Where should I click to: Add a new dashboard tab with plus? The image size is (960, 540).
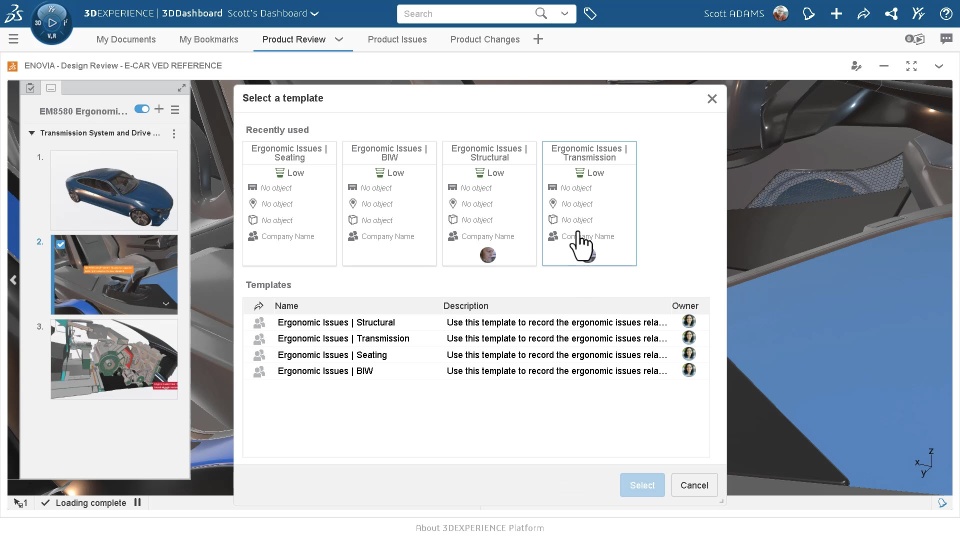pyautogui.click(x=538, y=39)
